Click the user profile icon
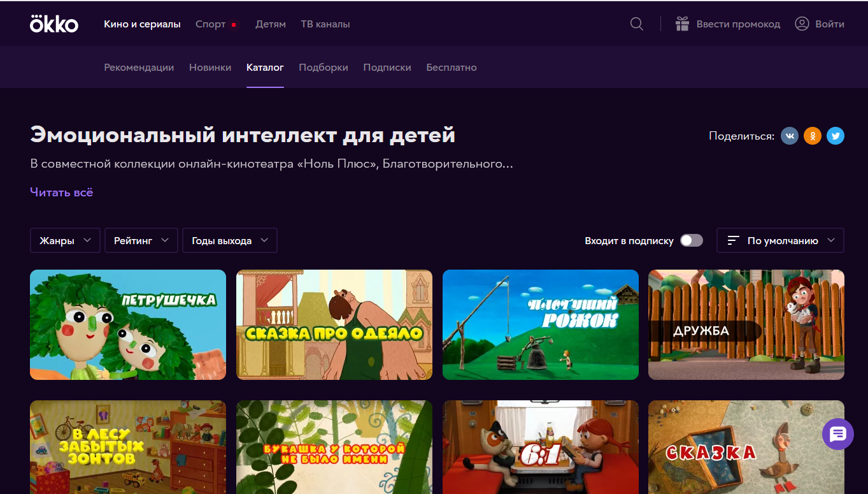 pyautogui.click(x=802, y=24)
